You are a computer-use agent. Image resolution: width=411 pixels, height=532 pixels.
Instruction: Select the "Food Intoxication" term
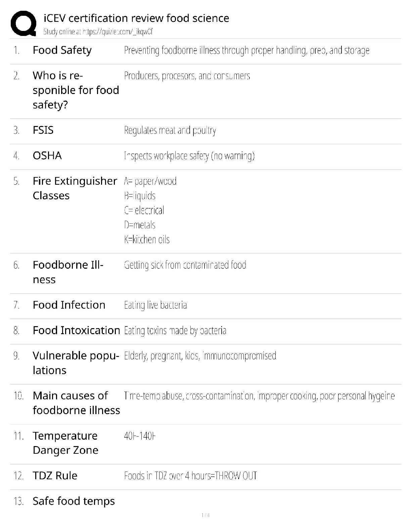click(76, 330)
